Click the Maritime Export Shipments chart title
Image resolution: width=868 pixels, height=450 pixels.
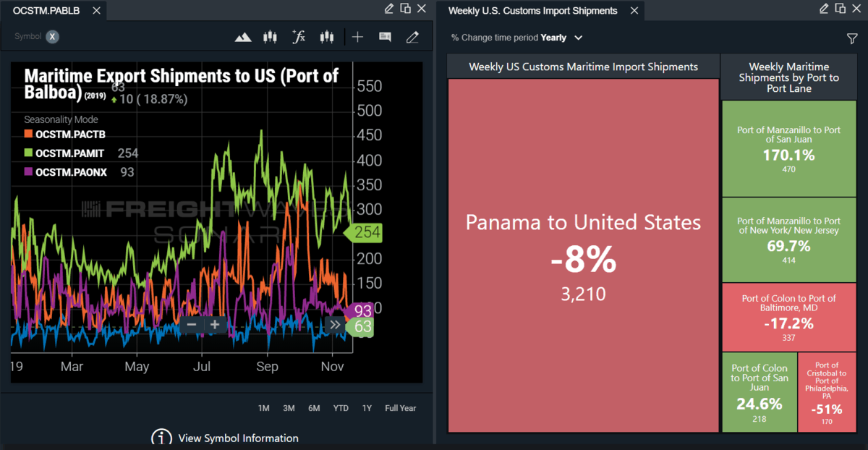click(x=182, y=84)
